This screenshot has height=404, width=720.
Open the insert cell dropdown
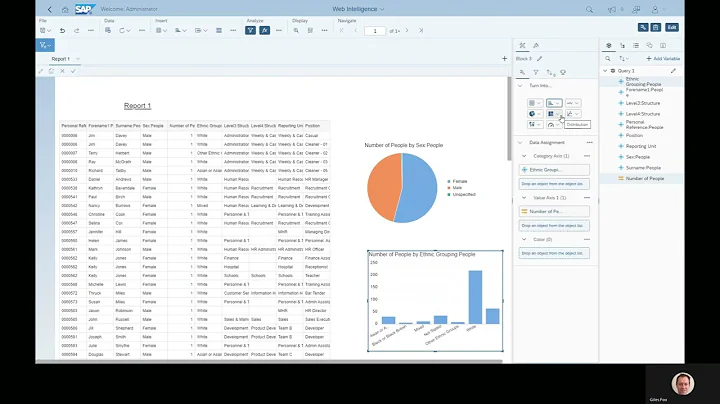(x=201, y=30)
